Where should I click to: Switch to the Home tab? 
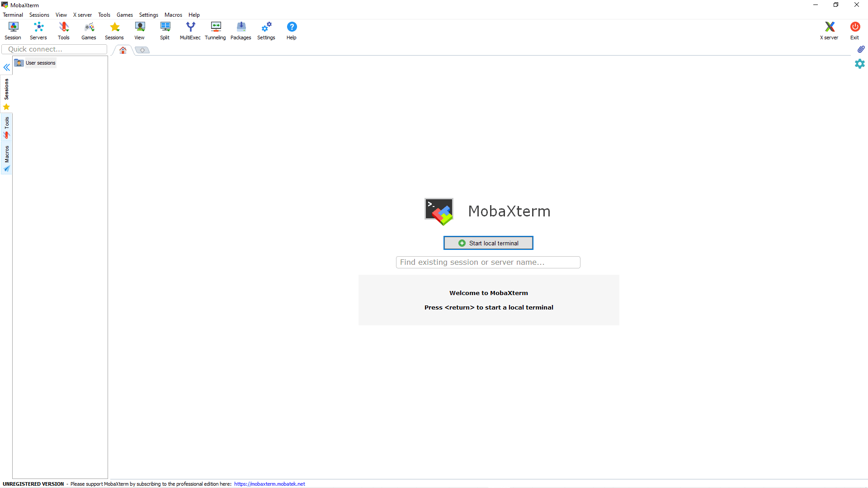(123, 50)
